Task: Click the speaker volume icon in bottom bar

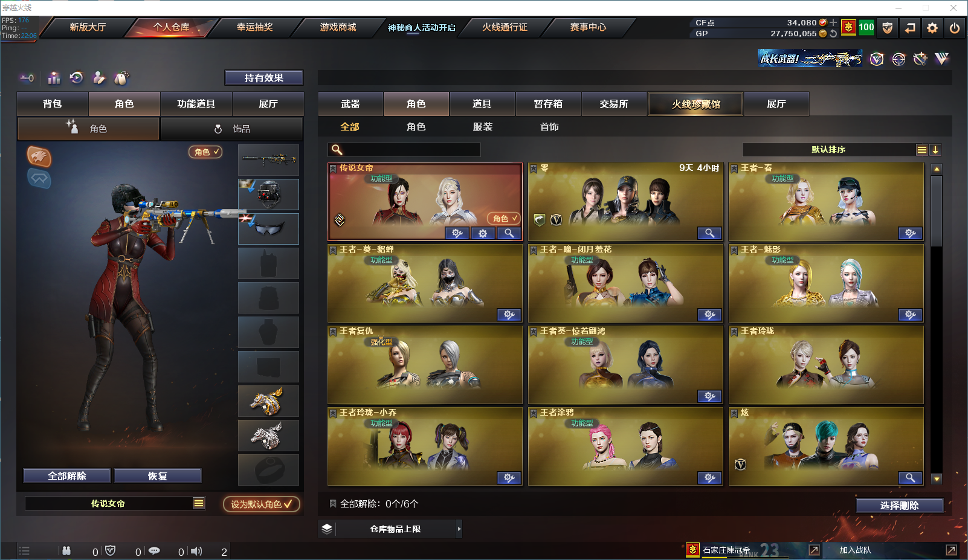Action: click(x=196, y=551)
